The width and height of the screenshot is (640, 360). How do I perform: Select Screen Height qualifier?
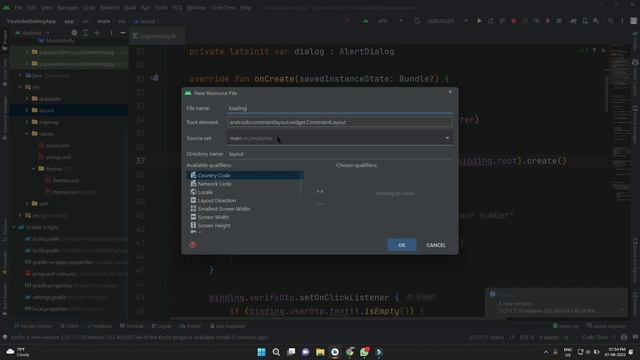[x=245, y=225]
